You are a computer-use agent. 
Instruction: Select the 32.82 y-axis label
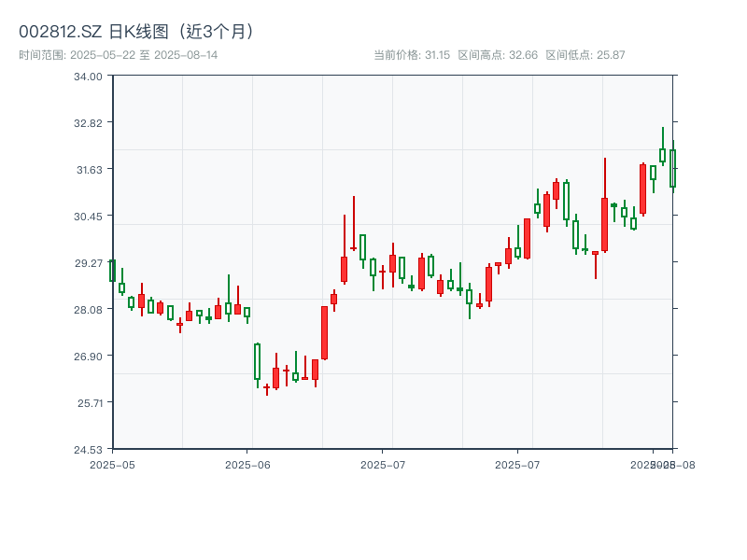point(91,124)
